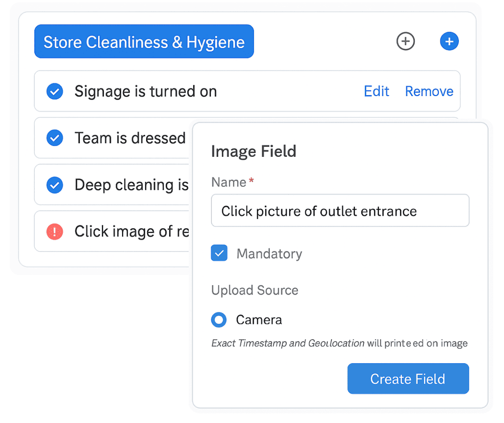504x423 pixels.
Task: Focus the Name input field
Action: [340, 211]
